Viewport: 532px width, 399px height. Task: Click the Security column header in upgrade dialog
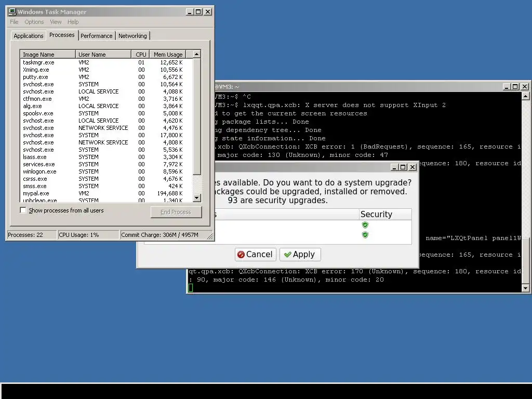385,215
